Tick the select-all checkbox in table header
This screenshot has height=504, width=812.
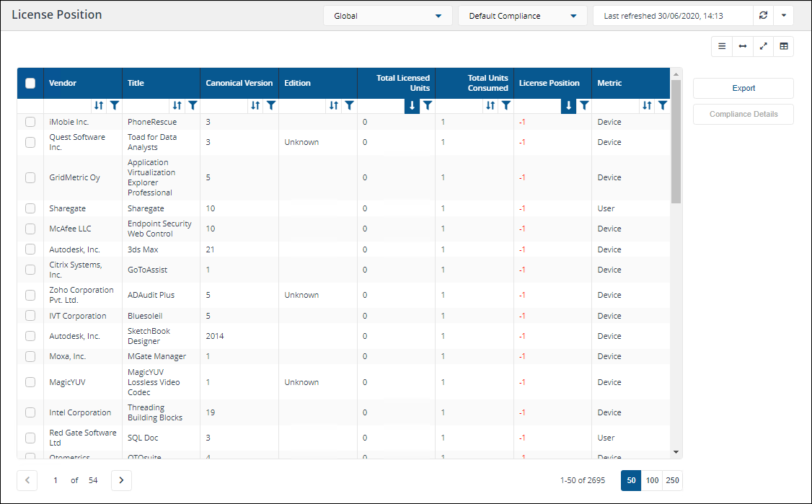(30, 83)
